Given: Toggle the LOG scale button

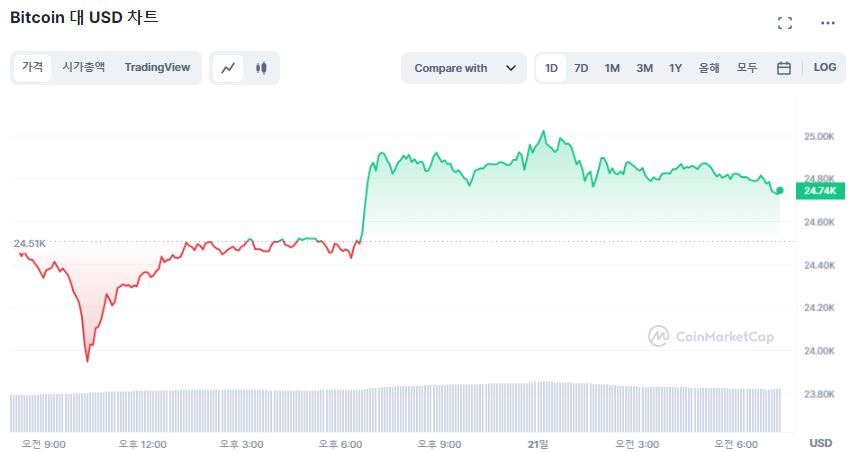Looking at the screenshot, I should (x=825, y=68).
